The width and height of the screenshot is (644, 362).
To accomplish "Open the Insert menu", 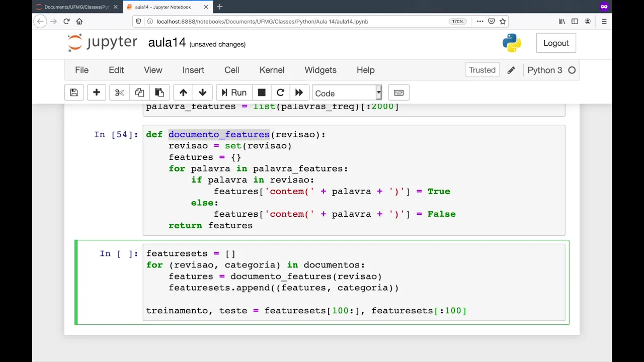I will pos(193,70).
